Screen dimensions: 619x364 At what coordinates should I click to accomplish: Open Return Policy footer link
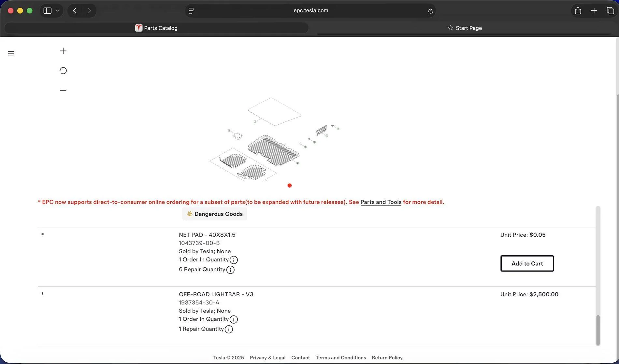[387, 357]
